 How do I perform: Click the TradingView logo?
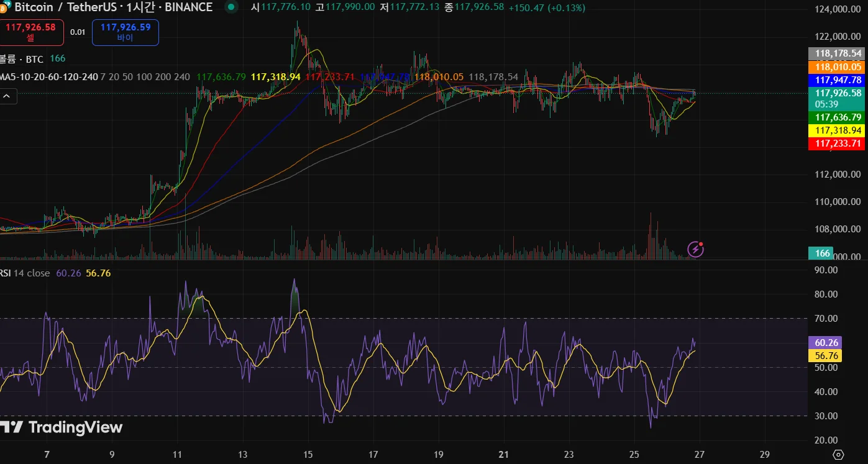(61, 427)
